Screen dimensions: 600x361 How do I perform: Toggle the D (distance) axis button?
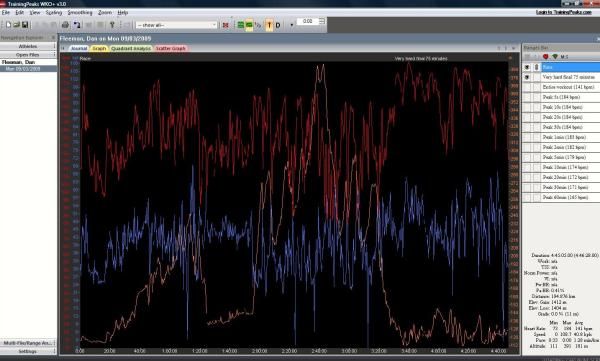click(278, 25)
